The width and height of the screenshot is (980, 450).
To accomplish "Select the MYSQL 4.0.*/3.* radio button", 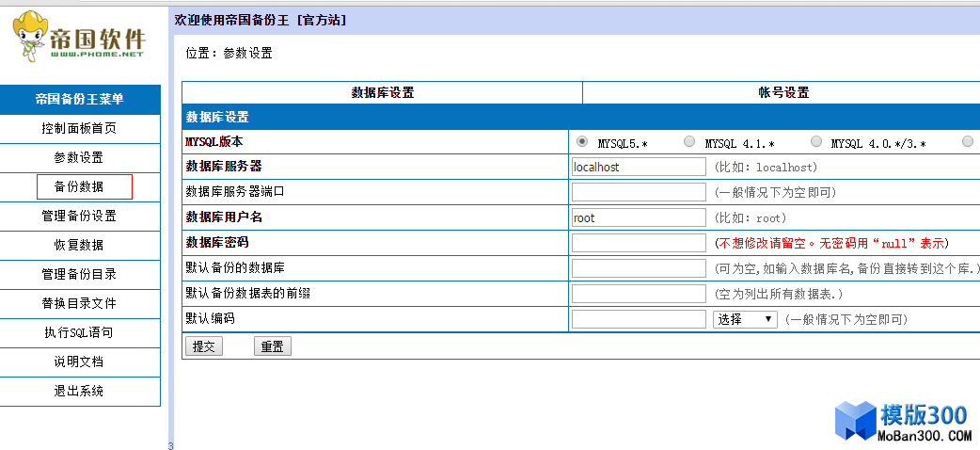I will tap(816, 142).
